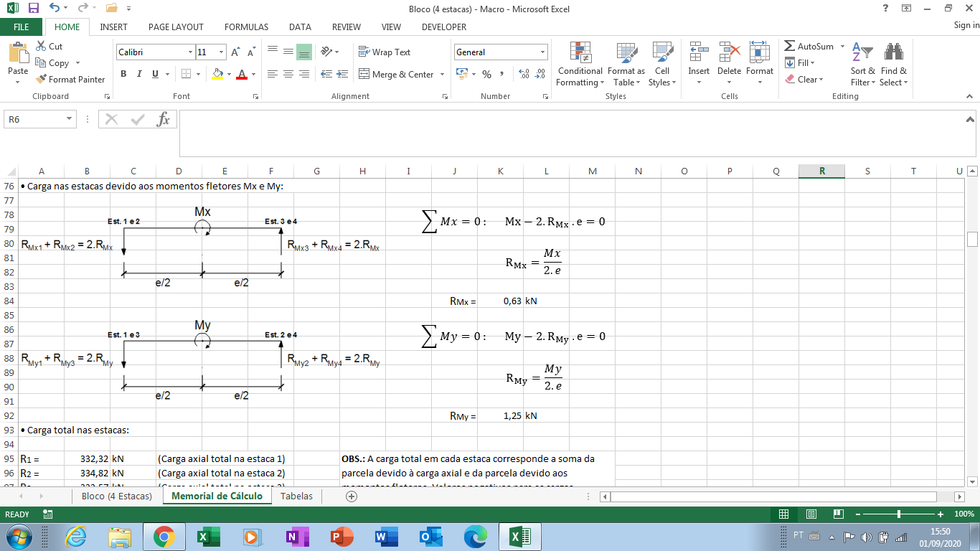
Task: Toggle Normal view in the status bar
Action: tap(784, 514)
